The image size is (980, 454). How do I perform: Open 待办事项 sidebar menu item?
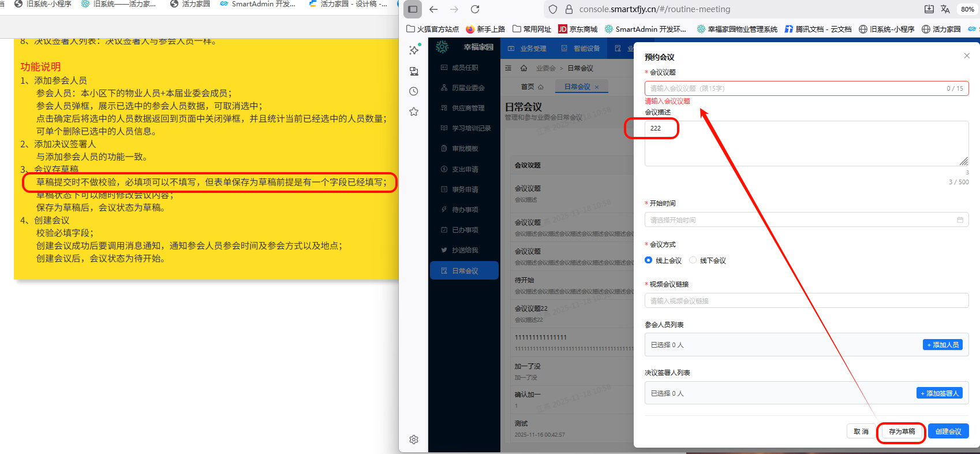[x=464, y=210]
